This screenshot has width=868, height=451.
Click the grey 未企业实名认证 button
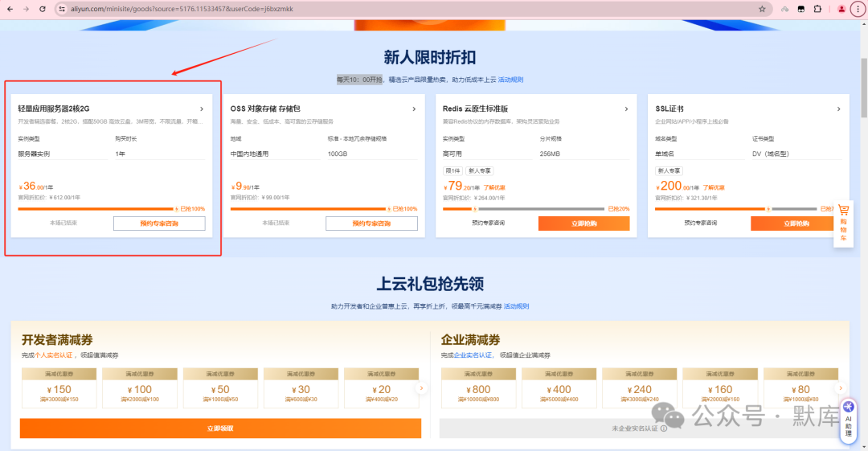tap(640, 428)
